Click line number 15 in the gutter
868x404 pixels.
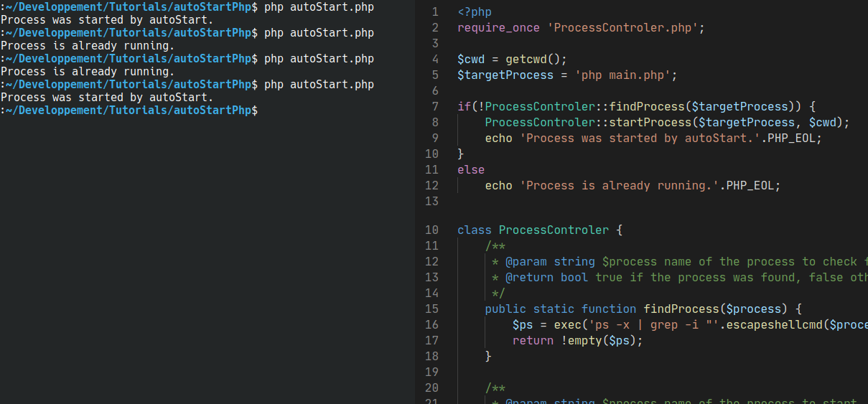click(x=431, y=309)
